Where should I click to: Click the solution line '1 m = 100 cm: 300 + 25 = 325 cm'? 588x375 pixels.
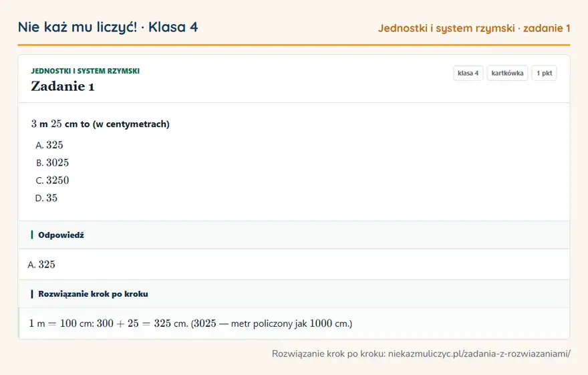pos(109,324)
